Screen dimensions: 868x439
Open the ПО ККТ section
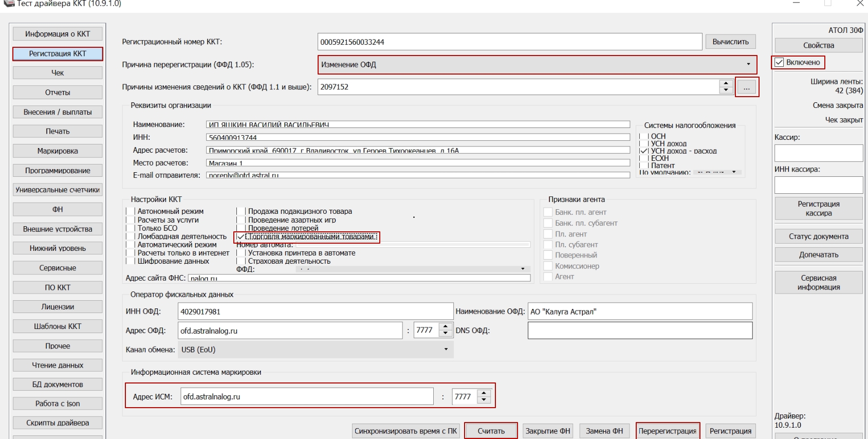[x=58, y=287]
